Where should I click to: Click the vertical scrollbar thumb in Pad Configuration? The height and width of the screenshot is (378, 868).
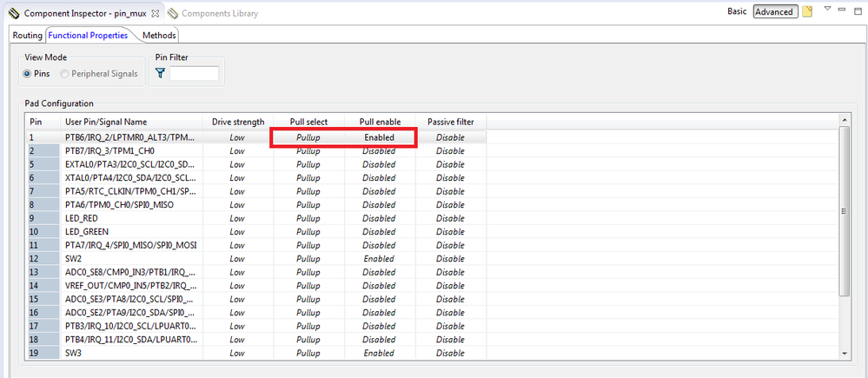845,211
